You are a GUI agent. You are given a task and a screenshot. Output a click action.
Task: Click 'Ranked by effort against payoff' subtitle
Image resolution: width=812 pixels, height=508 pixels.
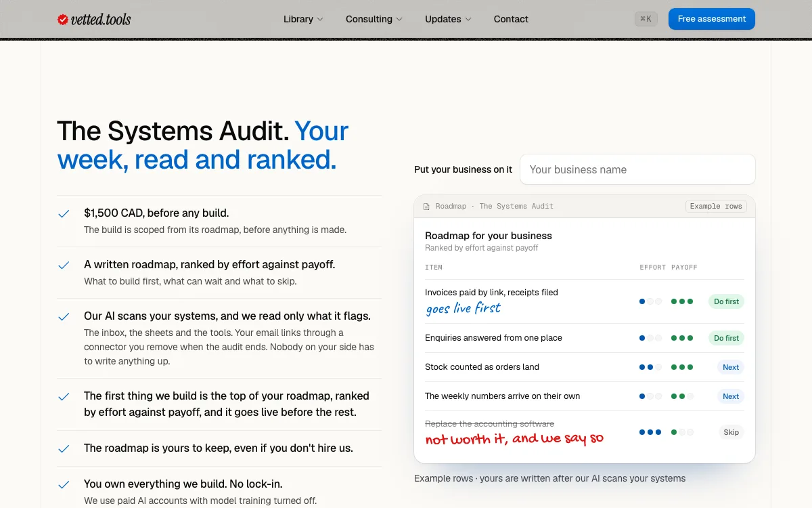482,248
